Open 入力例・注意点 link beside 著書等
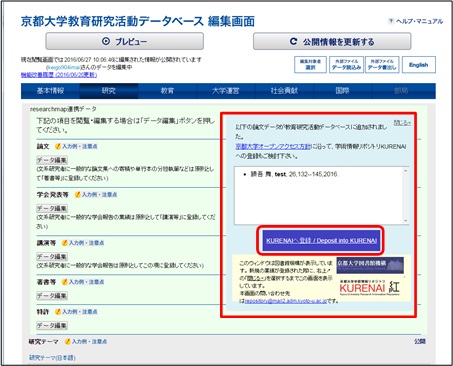453x366 pixels. [x=86, y=282]
